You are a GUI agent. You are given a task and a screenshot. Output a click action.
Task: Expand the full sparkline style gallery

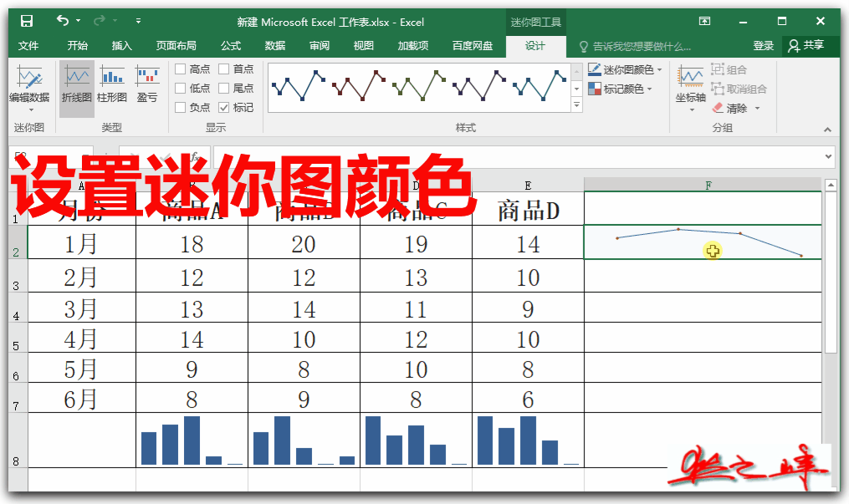(576, 105)
